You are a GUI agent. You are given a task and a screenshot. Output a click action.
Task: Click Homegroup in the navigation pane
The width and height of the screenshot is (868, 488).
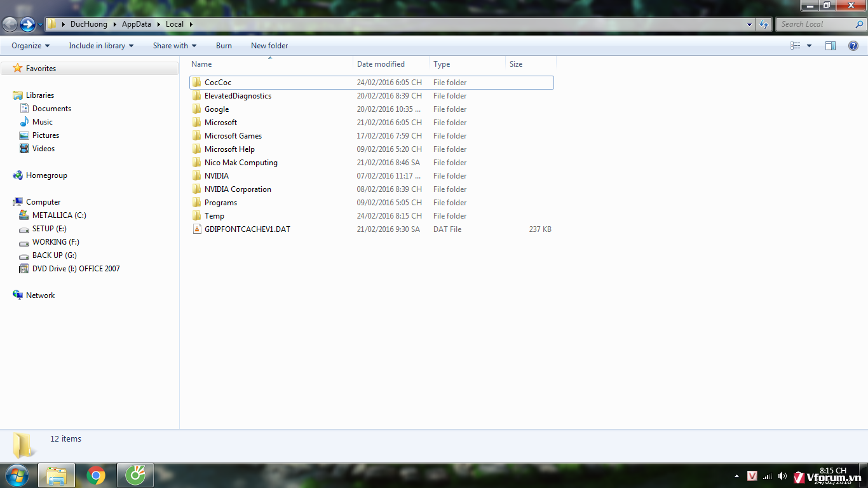point(46,175)
